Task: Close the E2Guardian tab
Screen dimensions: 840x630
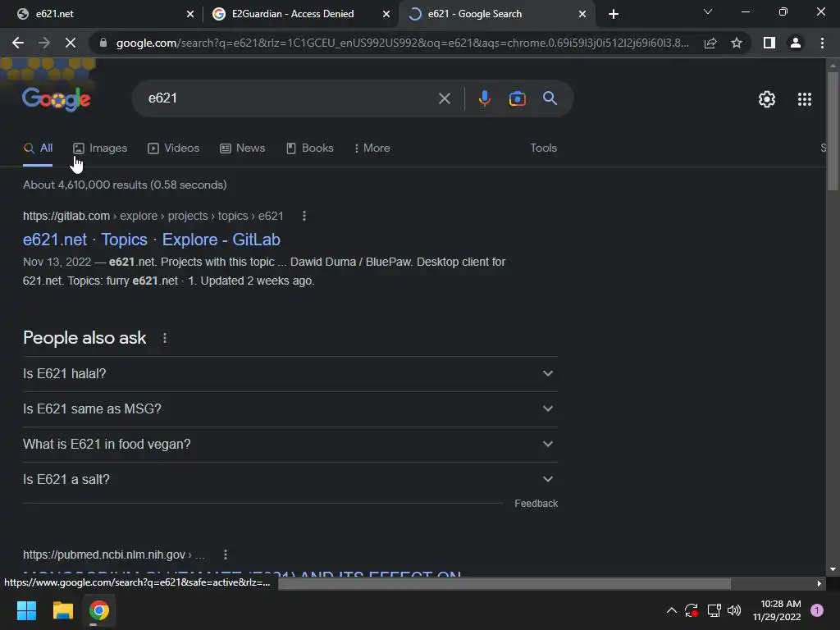Action: click(x=386, y=14)
